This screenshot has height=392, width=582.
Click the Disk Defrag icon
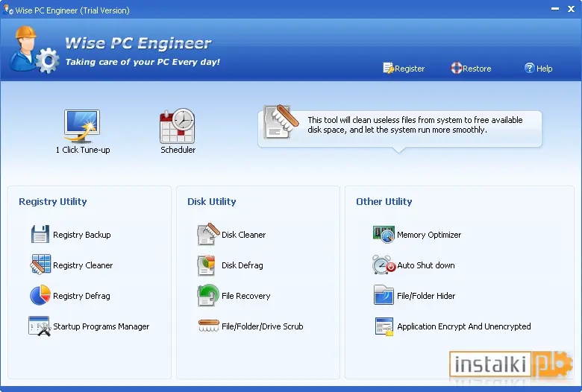click(207, 265)
